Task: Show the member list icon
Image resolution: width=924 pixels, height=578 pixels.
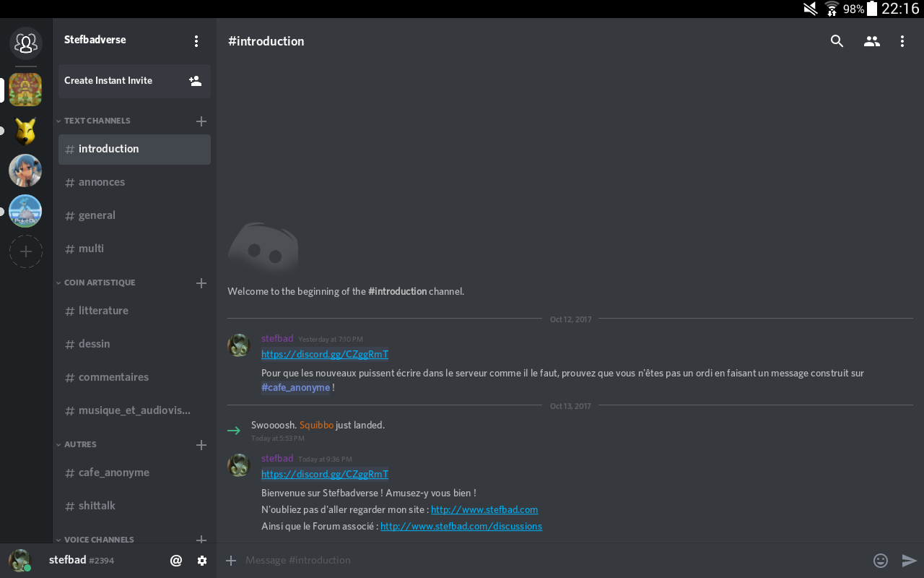Action: (x=872, y=41)
